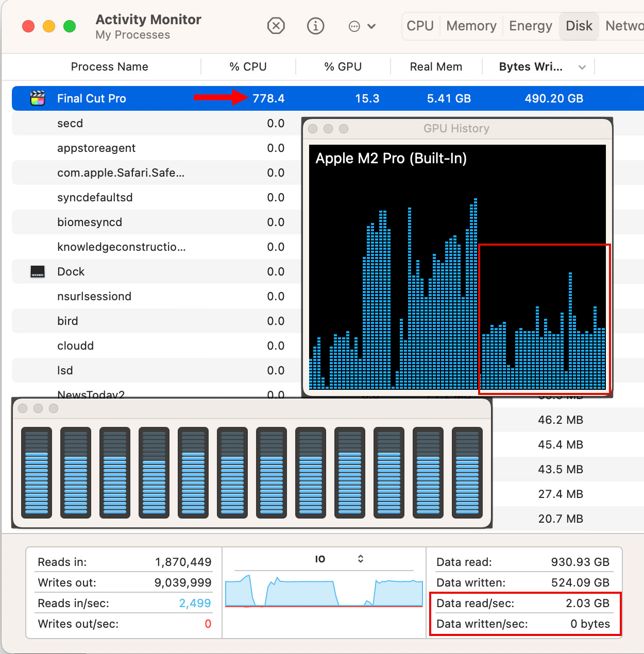Image resolution: width=644 pixels, height=654 pixels.
Task: Sort by Bytes Written column header
Action: (531, 66)
